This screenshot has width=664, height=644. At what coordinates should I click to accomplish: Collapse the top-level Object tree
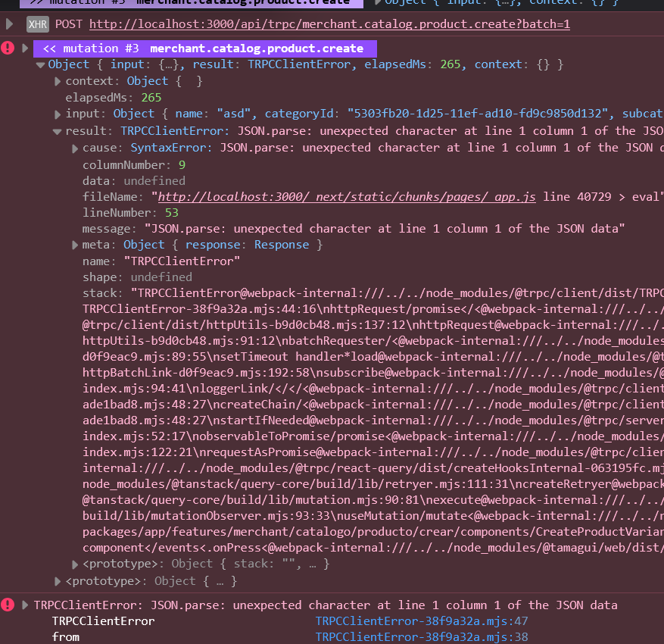point(41,65)
